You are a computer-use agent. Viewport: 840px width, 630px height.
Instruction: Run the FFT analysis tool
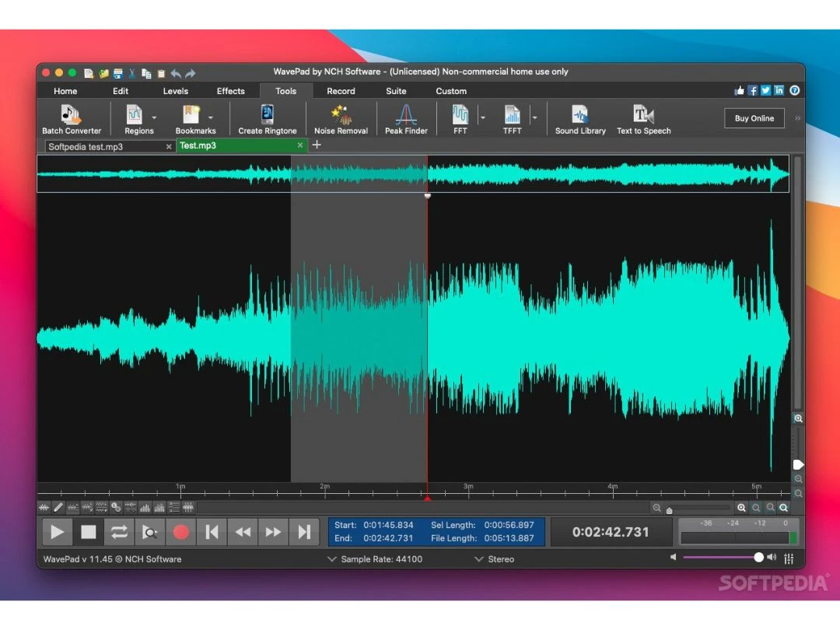tap(460, 119)
